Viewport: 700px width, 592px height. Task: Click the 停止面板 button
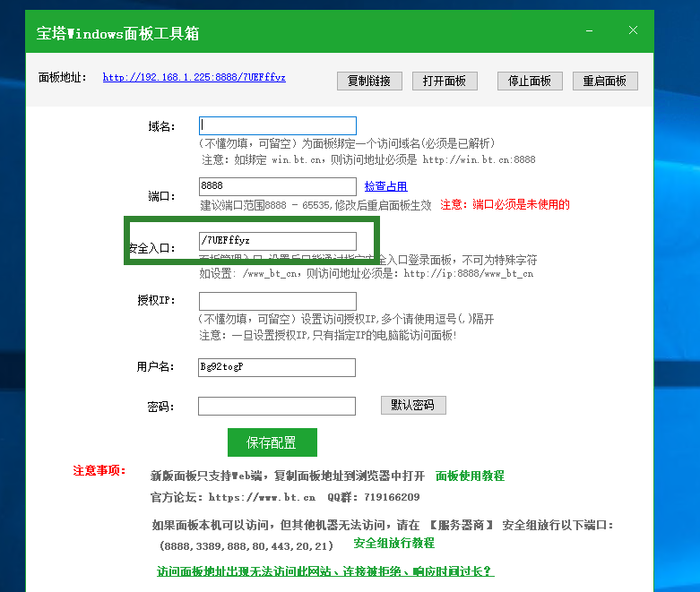pyautogui.click(x=530, y=81)
